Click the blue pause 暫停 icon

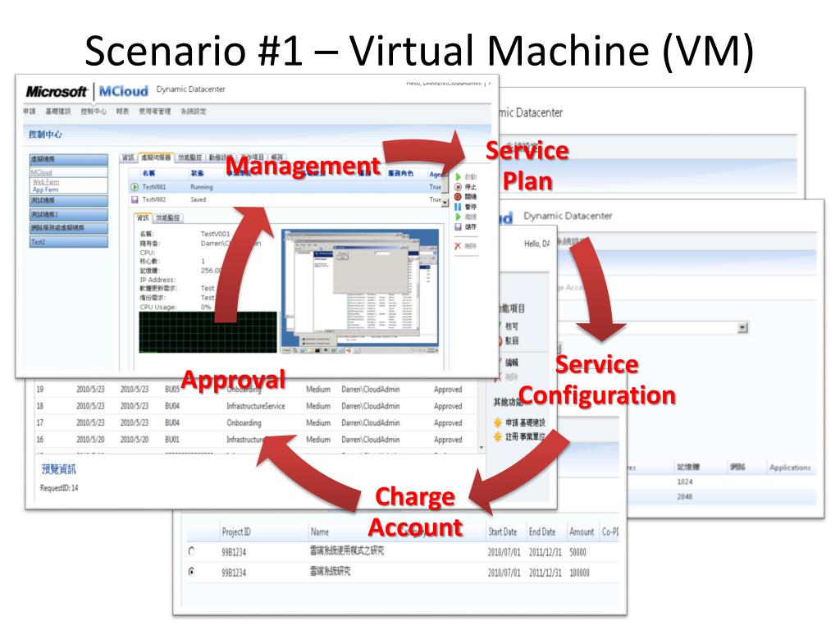click(458, 207)
